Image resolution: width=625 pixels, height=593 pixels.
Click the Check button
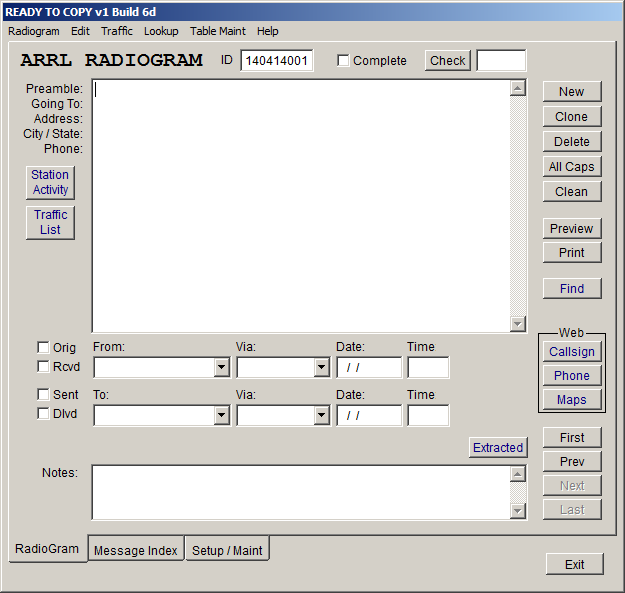(448, 61)
